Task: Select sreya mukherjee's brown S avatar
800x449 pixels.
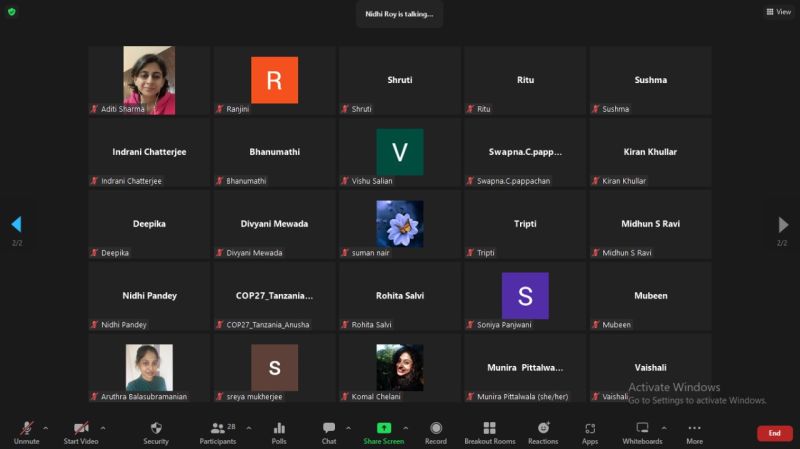Action: coord(274,368)
